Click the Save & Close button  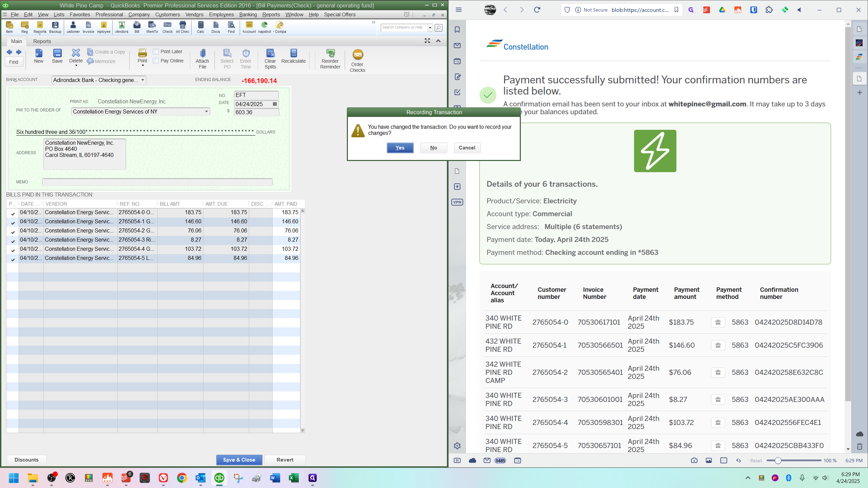tap(239, 460)
